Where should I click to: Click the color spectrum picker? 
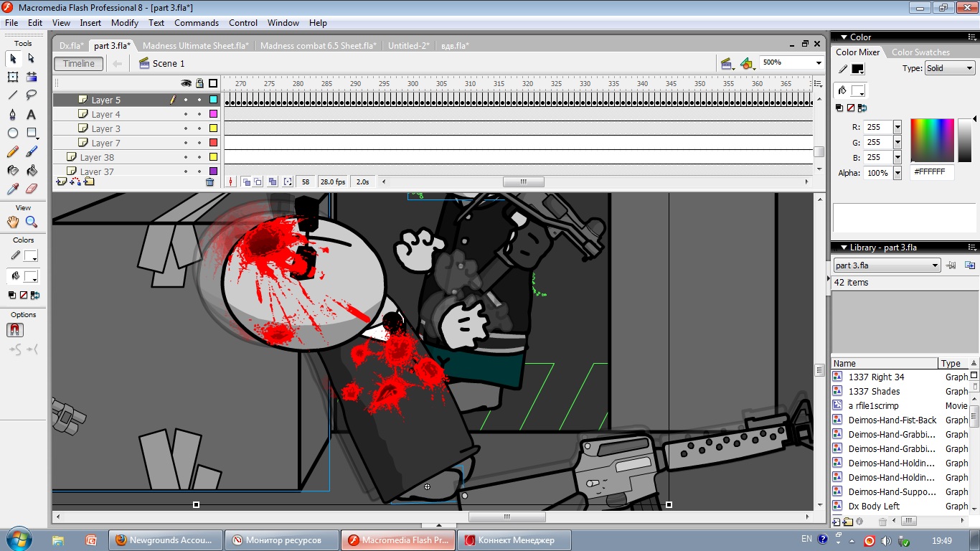932,140
